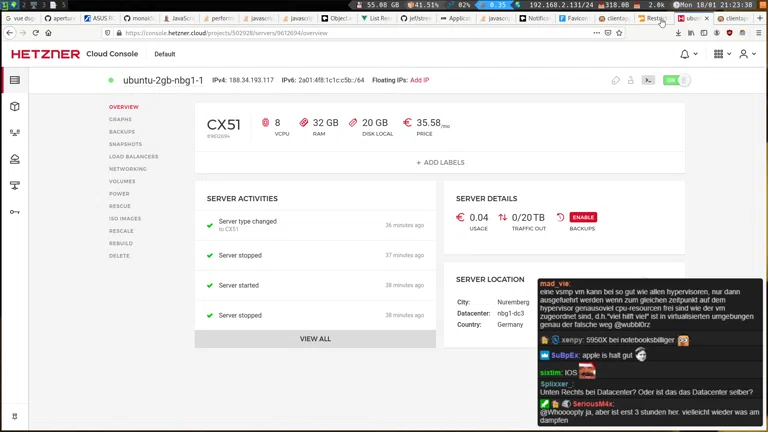This screenshot has height=432, width=768.
Task: Open the notifications bell dropdown
Action: [689, 54]
